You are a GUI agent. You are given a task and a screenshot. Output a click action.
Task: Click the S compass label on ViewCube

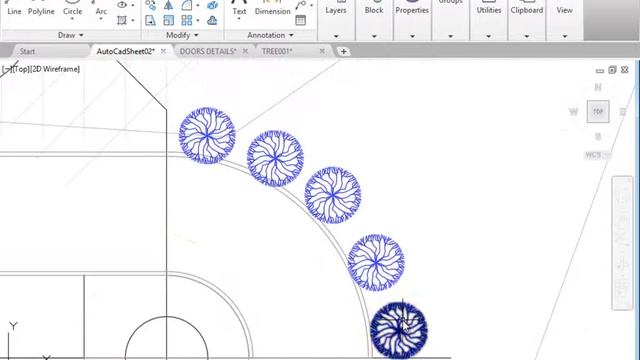598,137
